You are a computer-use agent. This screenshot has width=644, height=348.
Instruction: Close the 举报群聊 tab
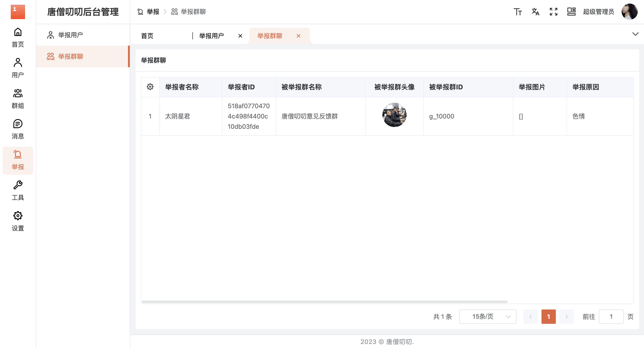click(298, 36)
